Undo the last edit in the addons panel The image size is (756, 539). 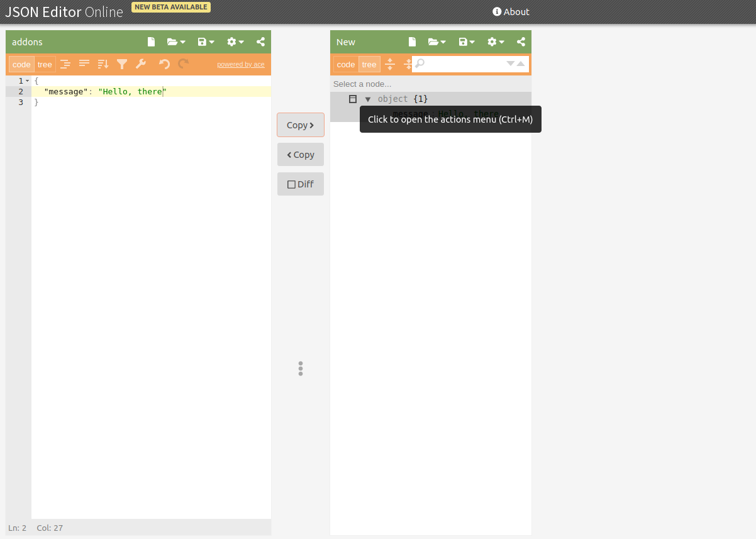click(x=164, y=64)
